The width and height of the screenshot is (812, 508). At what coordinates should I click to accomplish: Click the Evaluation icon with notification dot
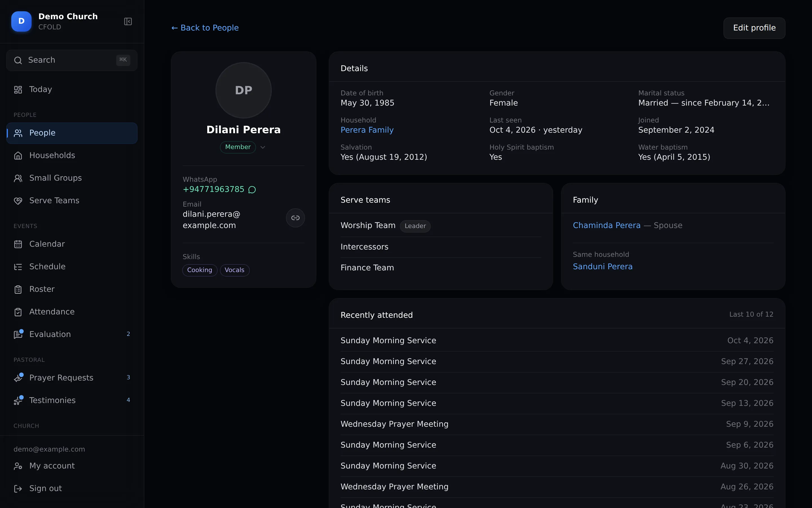tap(18, 334)
